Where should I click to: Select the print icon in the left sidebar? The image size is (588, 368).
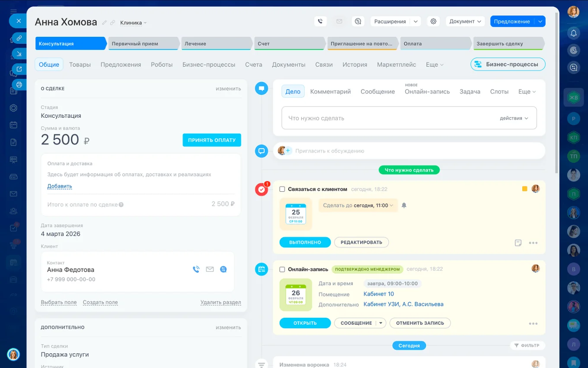(18, 84)
